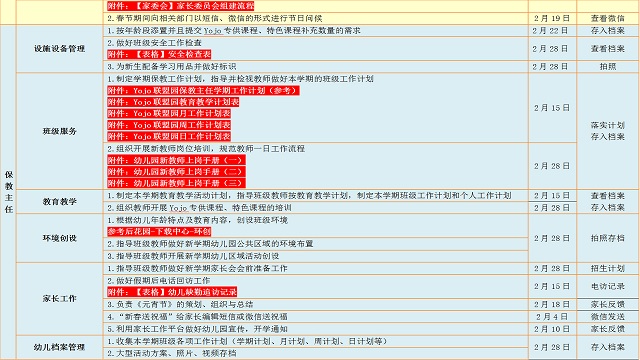Open Yojo联盟园周工作计划表 attachment

click(x=169, y=124)
